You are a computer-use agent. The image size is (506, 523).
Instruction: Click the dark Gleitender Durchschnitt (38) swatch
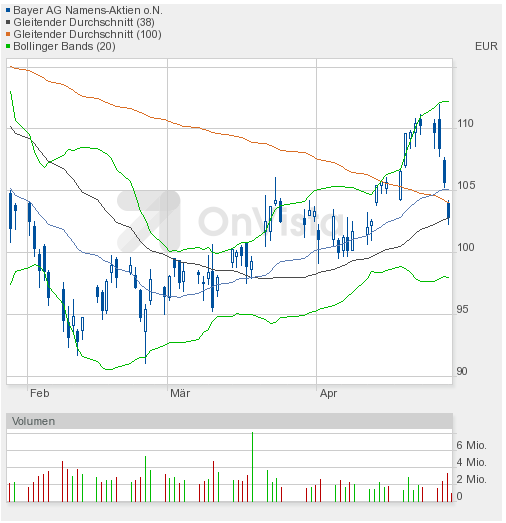[8, 22]
